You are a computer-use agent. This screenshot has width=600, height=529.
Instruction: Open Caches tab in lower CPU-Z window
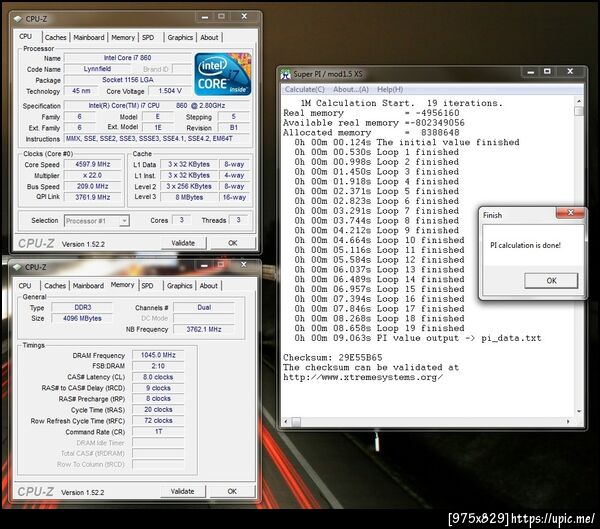(x=55, y=286)
